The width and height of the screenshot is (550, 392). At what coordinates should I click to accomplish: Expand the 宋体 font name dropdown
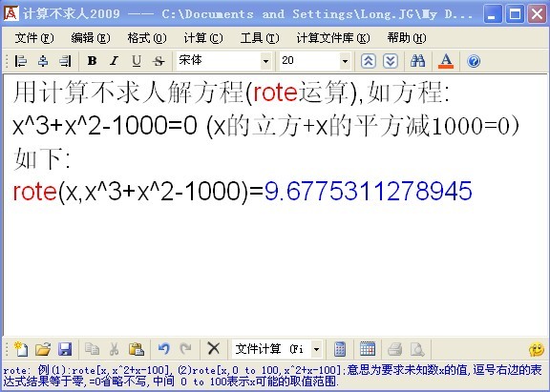[x=265, y=61]
